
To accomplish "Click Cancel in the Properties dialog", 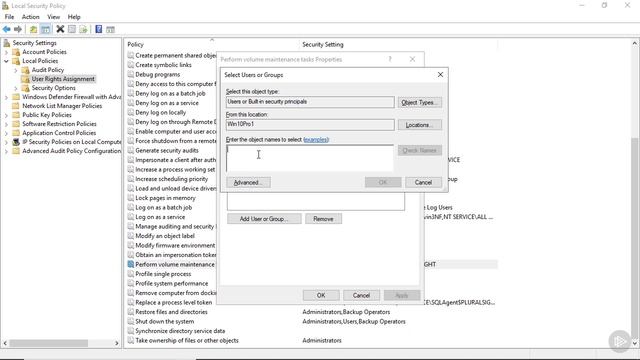I will click(361, 295).
